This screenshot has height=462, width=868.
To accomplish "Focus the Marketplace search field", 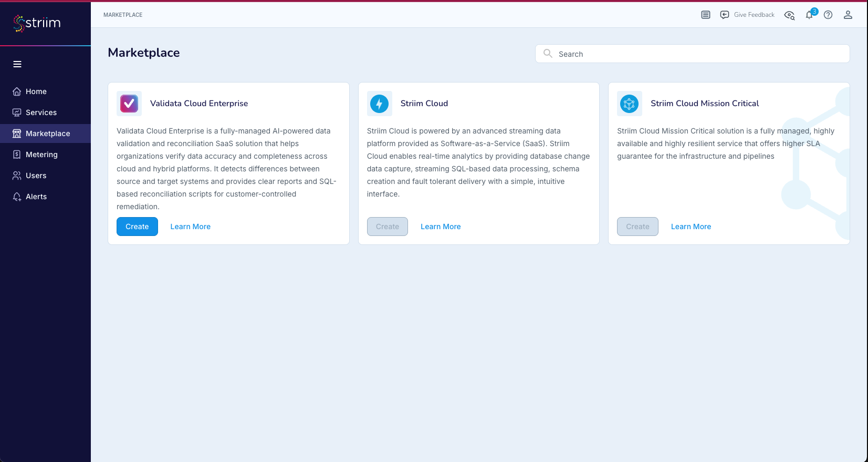I will [692, 54].
